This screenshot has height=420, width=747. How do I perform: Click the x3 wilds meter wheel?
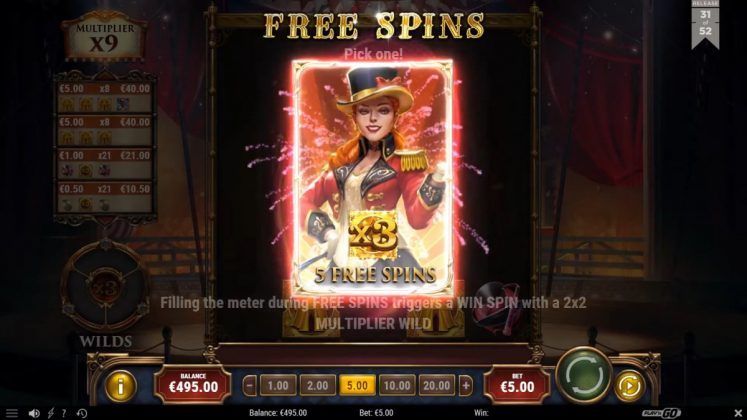click(x=105, y=286)
